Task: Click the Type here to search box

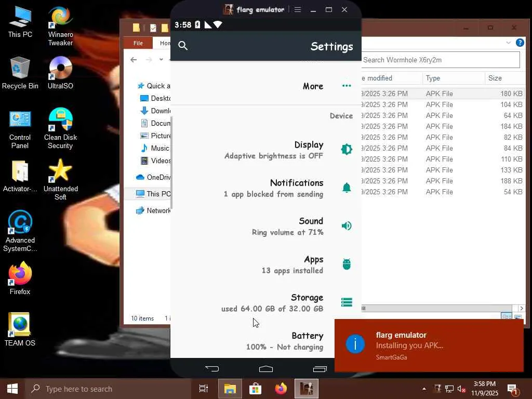Action: 108,389
